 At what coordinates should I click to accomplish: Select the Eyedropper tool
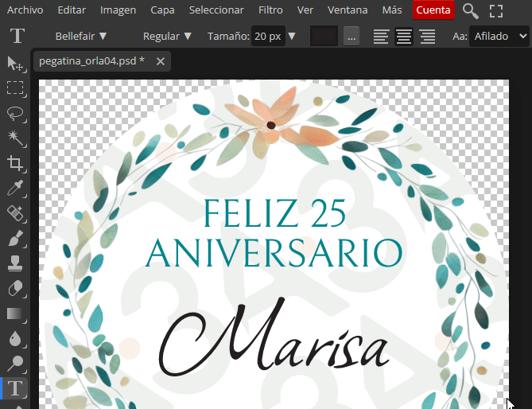[x=15, y=188]
